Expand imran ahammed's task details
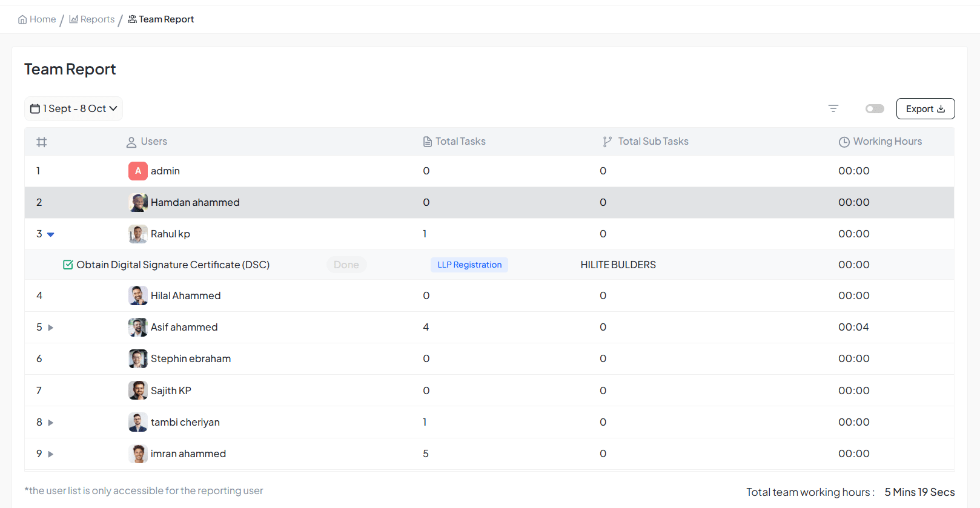This screenshot has width=980, height=508. point(51,454)
